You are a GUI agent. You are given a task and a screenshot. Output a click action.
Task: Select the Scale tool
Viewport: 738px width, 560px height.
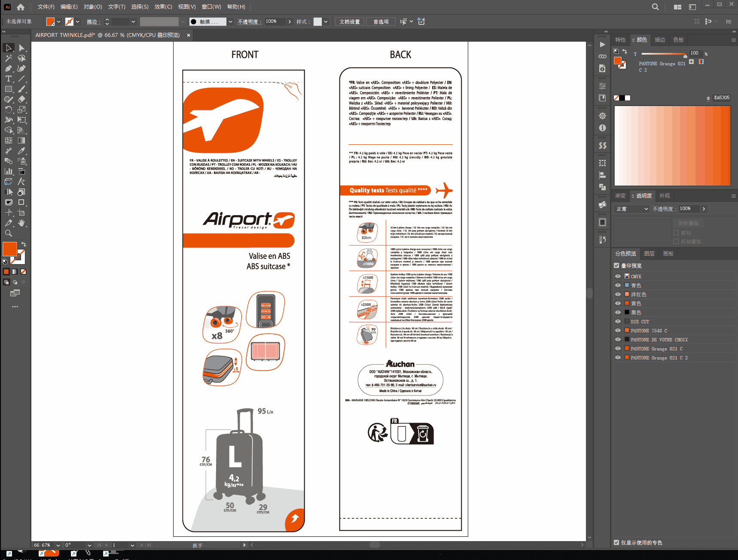click(x=21, y=110)
